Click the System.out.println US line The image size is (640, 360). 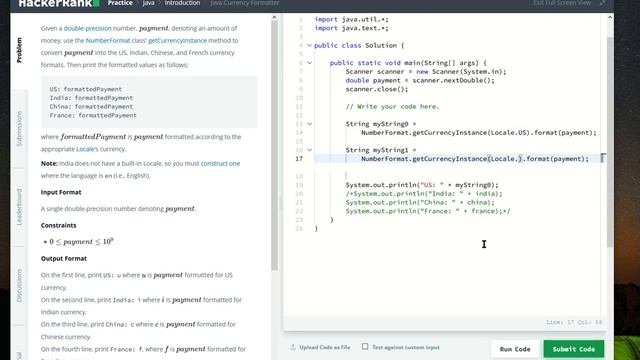422,185
